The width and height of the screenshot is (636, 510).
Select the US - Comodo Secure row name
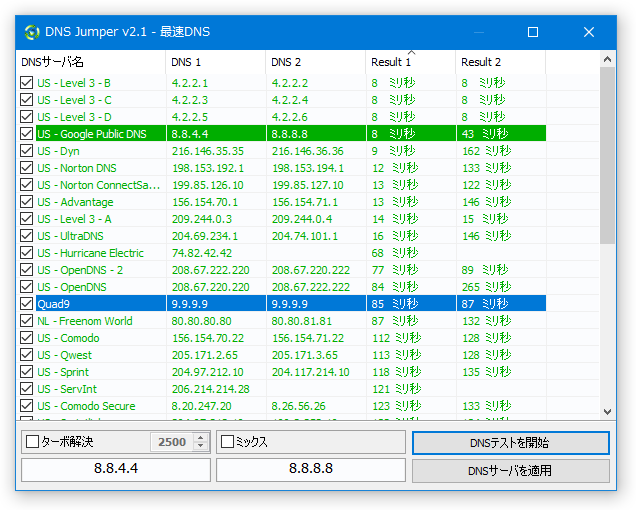tap(86, 406)
